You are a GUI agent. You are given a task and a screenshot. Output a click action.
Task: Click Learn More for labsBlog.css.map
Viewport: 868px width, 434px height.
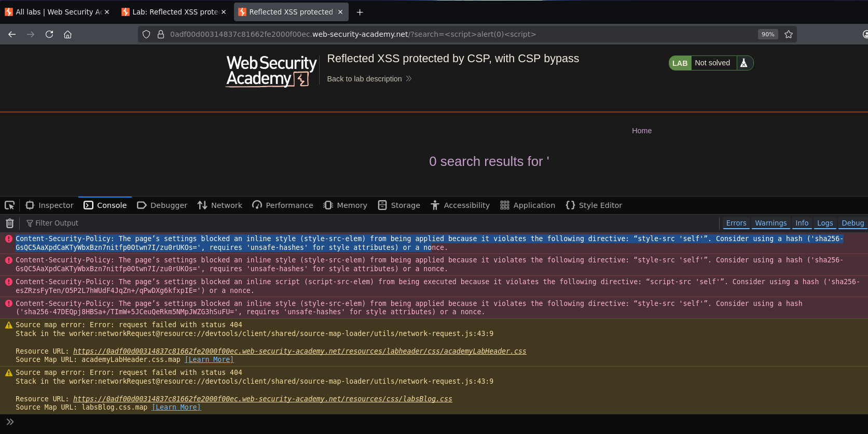point(176,407)
